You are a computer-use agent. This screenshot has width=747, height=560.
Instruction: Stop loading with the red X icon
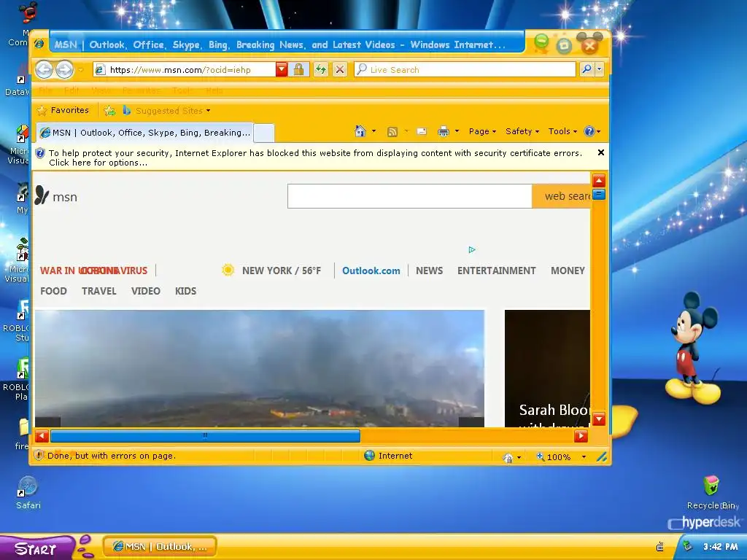pos(339,69)
